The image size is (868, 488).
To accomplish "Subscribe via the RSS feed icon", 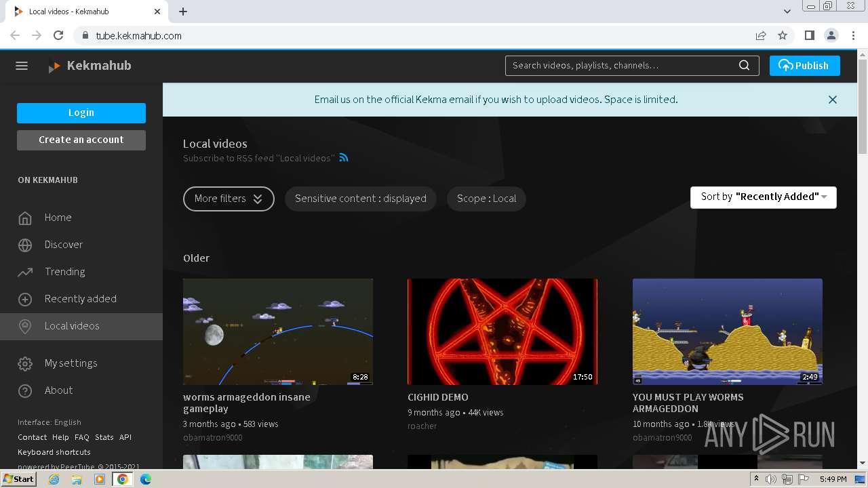I will (x=344, y=158).
